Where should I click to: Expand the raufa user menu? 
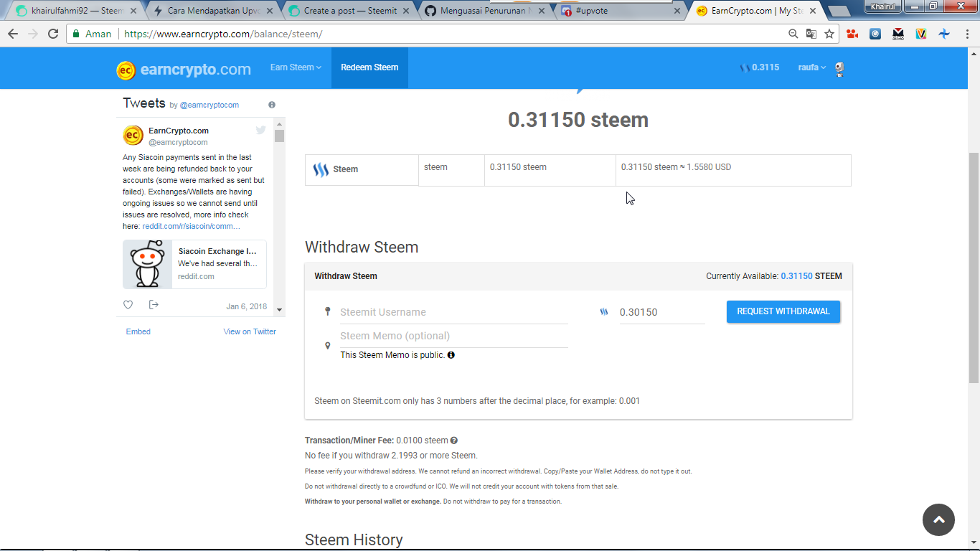coord(812,67)
